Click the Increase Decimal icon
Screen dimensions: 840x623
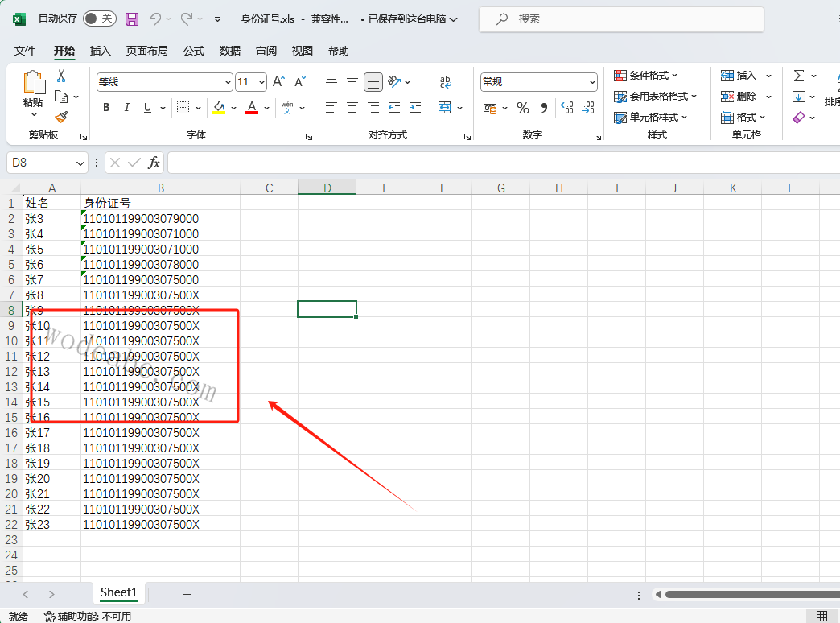tap(566, 108)
